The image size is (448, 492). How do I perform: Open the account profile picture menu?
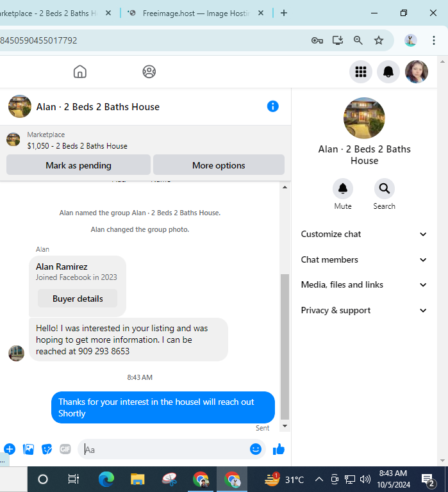[417, 72]
